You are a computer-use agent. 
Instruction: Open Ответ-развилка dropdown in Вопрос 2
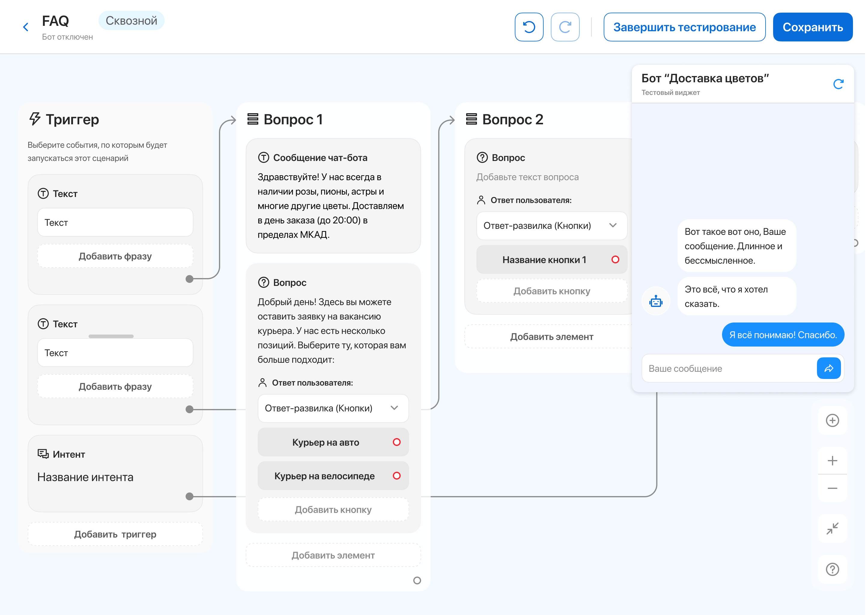(551, 226)
